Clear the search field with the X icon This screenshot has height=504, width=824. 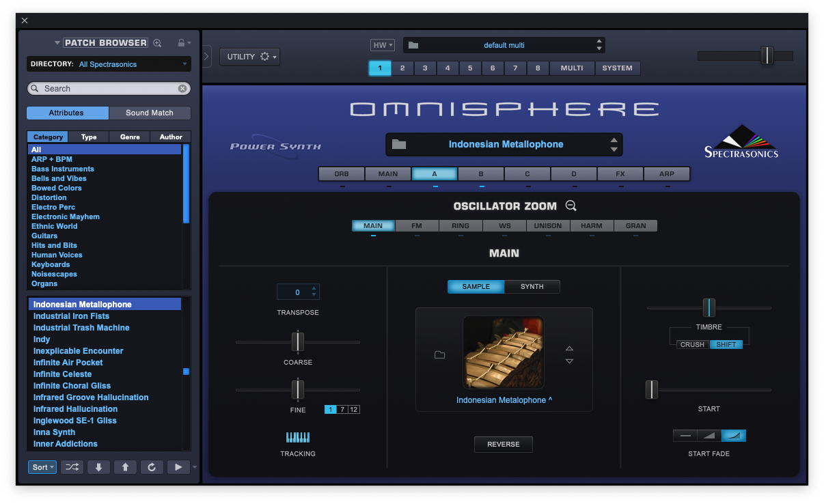tap(182, 89)
